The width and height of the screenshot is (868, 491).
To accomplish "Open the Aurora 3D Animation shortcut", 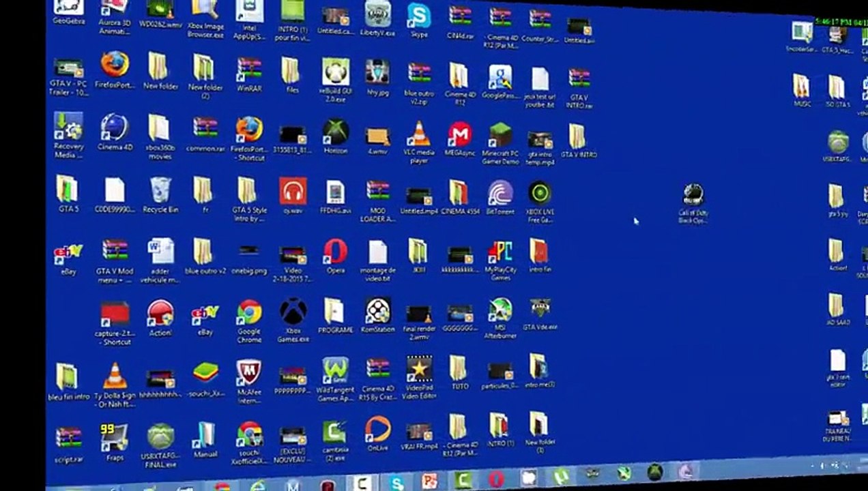I will tap(114, 17).
